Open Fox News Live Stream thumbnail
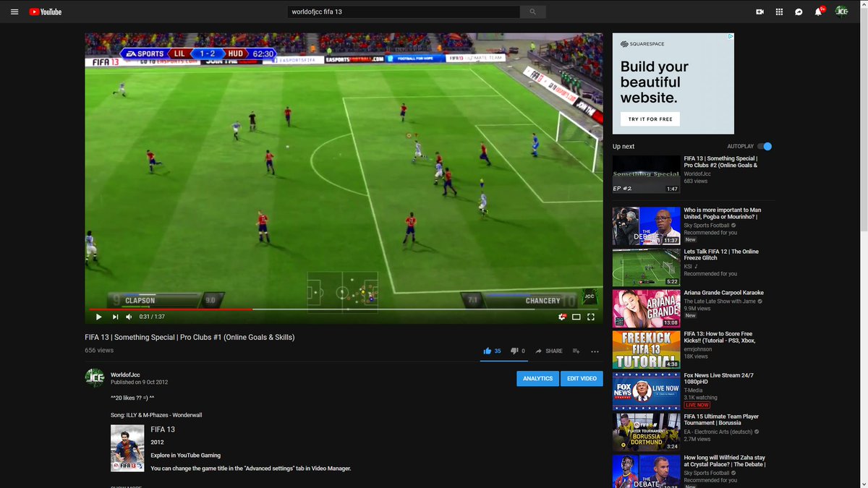The image size is (868, 488). pyautogui.click(x=646, y=391)
